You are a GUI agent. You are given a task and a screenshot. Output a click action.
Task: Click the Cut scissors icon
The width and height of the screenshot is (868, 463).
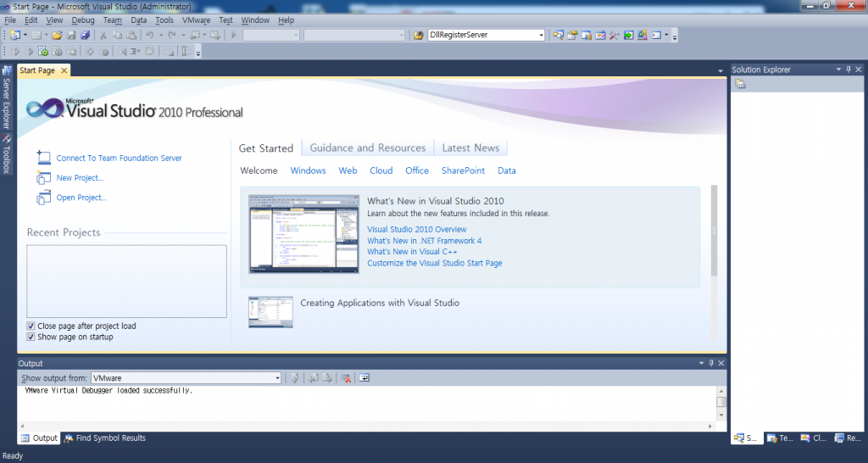(103, 35)
